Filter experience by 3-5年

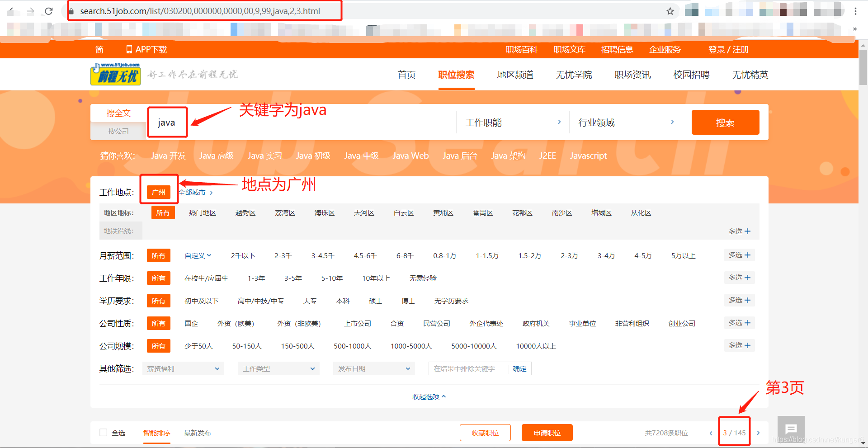(x=293, y=278)
